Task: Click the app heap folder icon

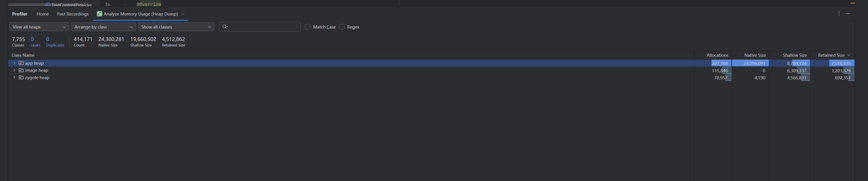Action: click(21, 63)
